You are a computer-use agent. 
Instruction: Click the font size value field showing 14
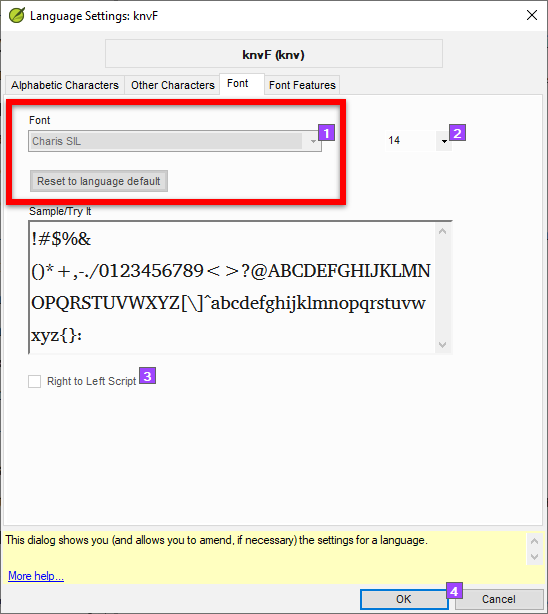[411, 141]
